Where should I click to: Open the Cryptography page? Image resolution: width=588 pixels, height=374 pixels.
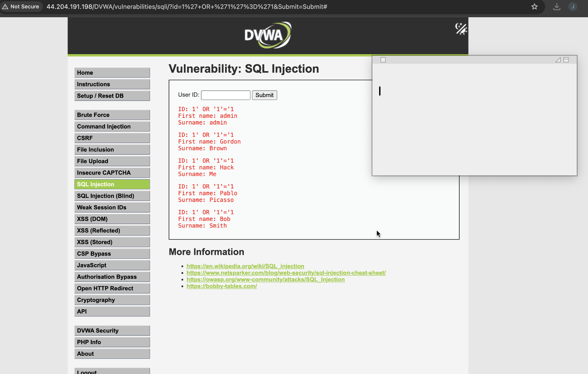pos(112,300)
